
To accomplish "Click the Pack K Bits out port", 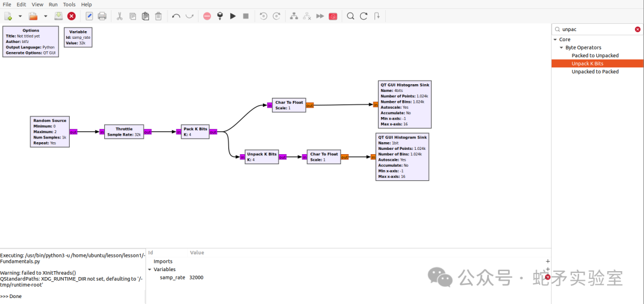I will (213, 132).
